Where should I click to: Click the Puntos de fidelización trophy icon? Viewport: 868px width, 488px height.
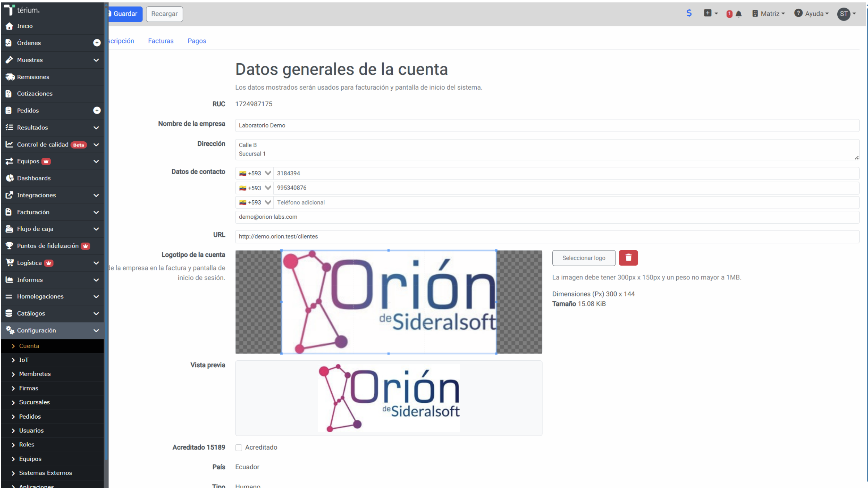9,246
